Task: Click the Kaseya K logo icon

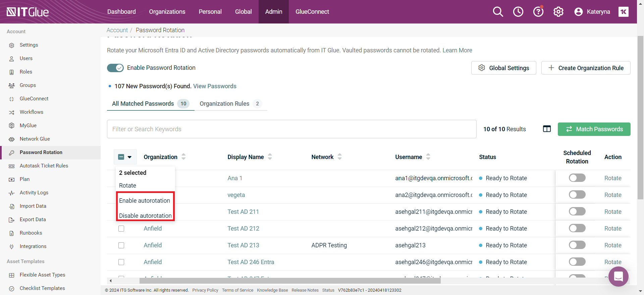Action: [x=623, y=12]
